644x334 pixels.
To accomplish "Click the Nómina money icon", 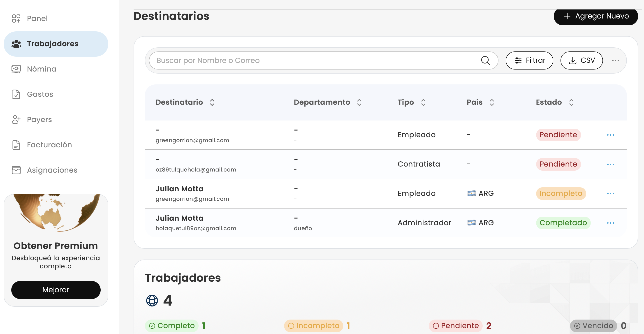I will click(16, 69).
